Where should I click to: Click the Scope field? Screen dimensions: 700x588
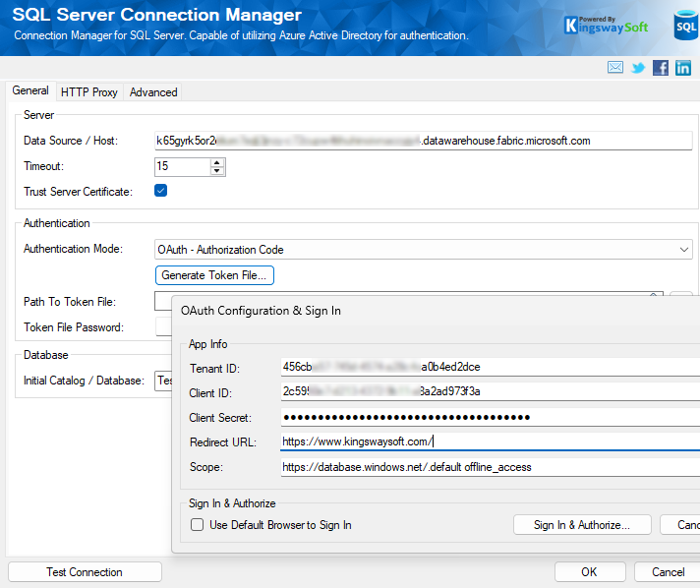tap(491, 467)
